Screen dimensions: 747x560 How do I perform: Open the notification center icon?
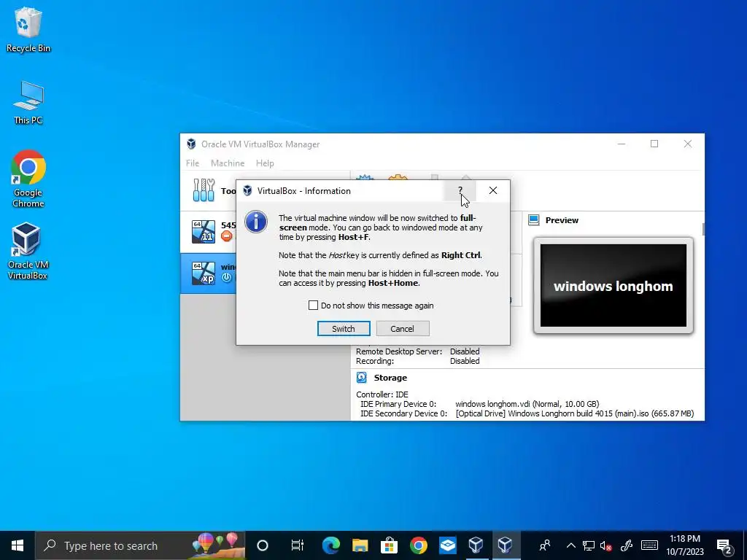point(724,546)
